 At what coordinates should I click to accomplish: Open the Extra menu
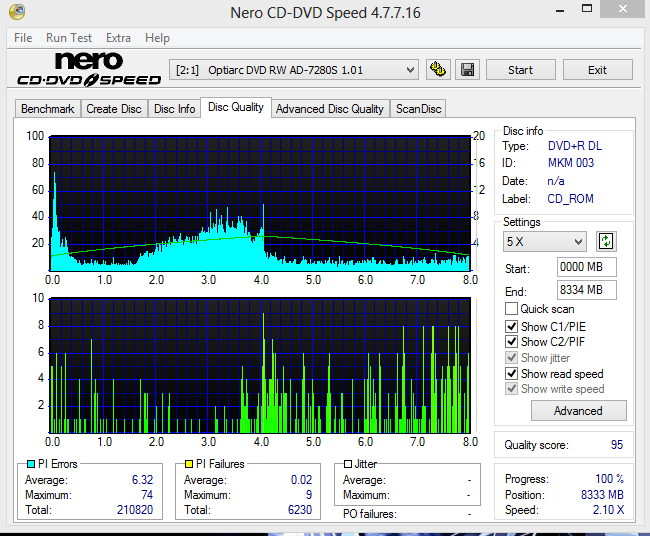pyautogui.click(x=118, y=38)
